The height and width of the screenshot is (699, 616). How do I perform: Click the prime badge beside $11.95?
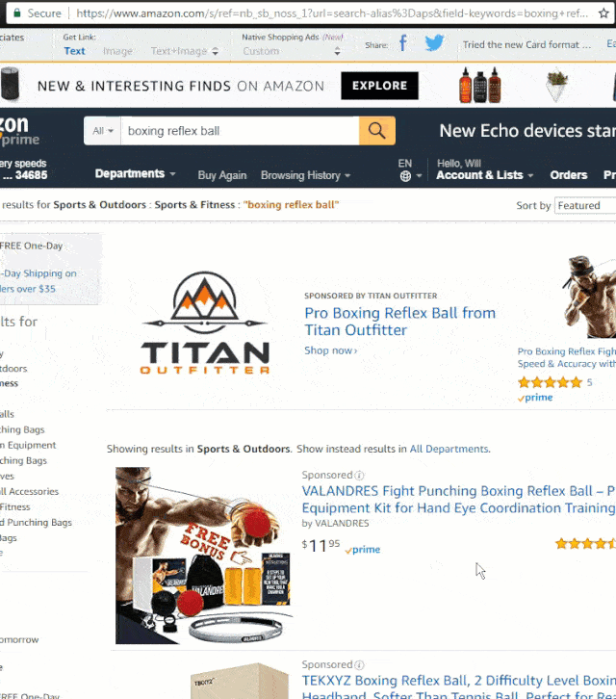click(362, 550)
